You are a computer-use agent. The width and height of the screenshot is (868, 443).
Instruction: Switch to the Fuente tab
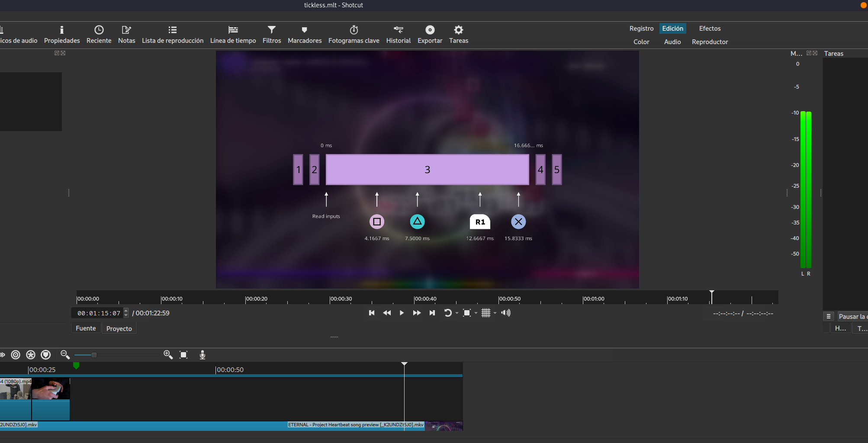pos(86,328)
